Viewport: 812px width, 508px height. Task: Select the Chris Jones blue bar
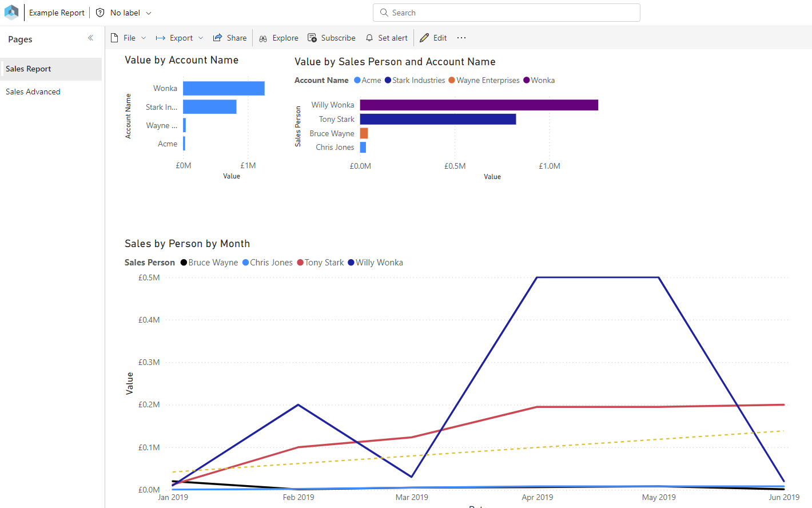[363, 147]
